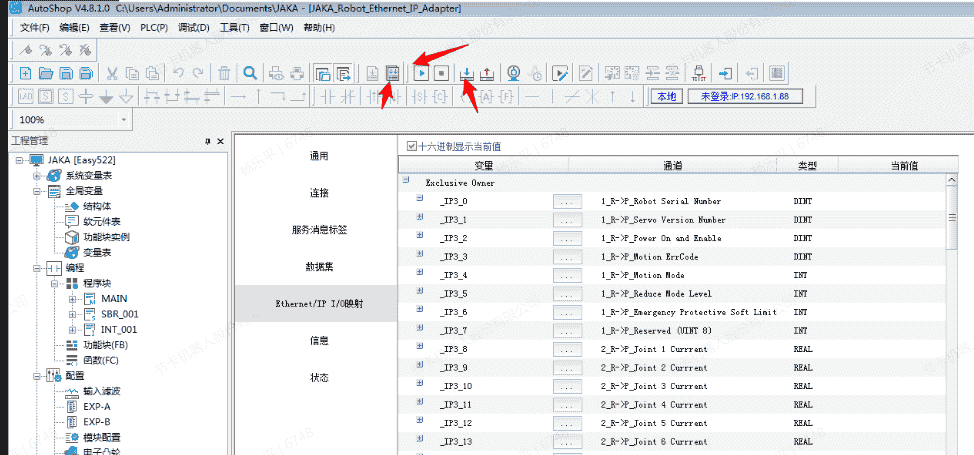
Task: Click the Upload from PLC icon
Action: 486,73
